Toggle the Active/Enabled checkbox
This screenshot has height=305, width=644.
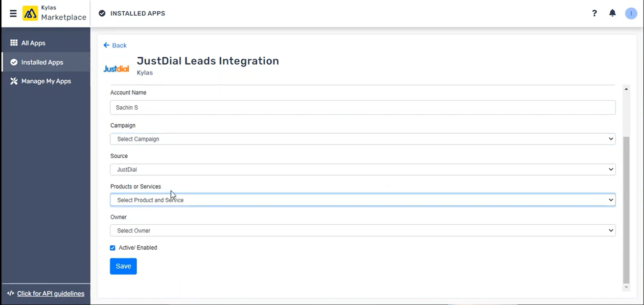[x=113, y=248]
